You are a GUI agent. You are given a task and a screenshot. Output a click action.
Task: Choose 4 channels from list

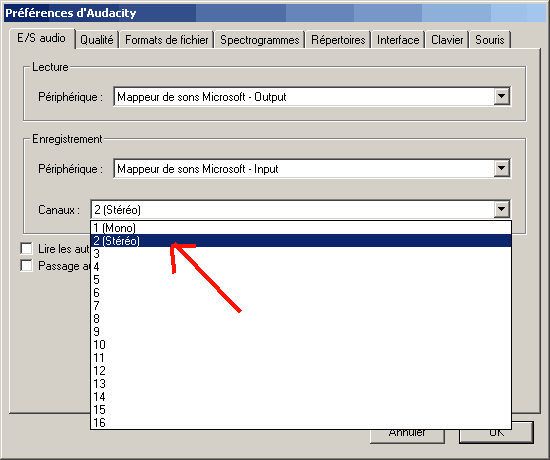[301, 267]
